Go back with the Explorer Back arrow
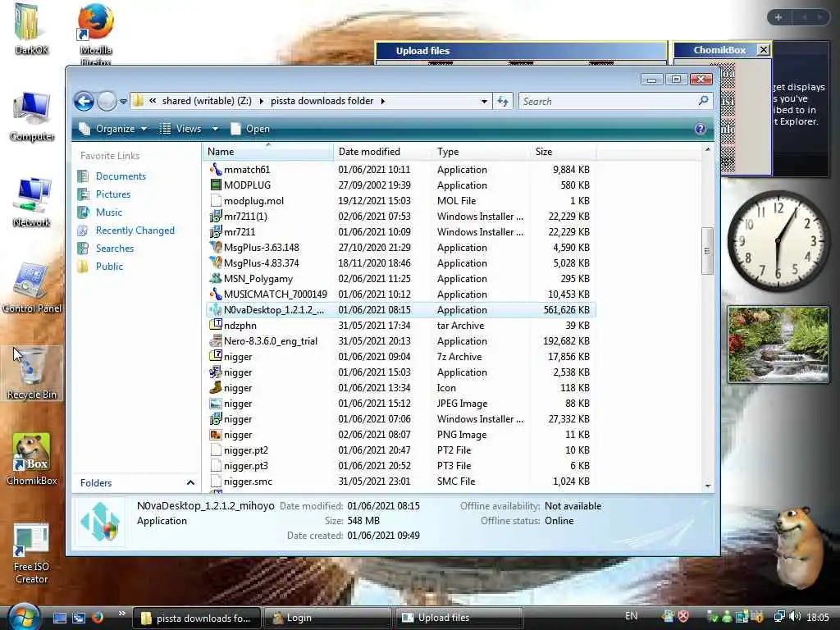Viewport: 840px width, 630px height. click(x=84, y=101)
